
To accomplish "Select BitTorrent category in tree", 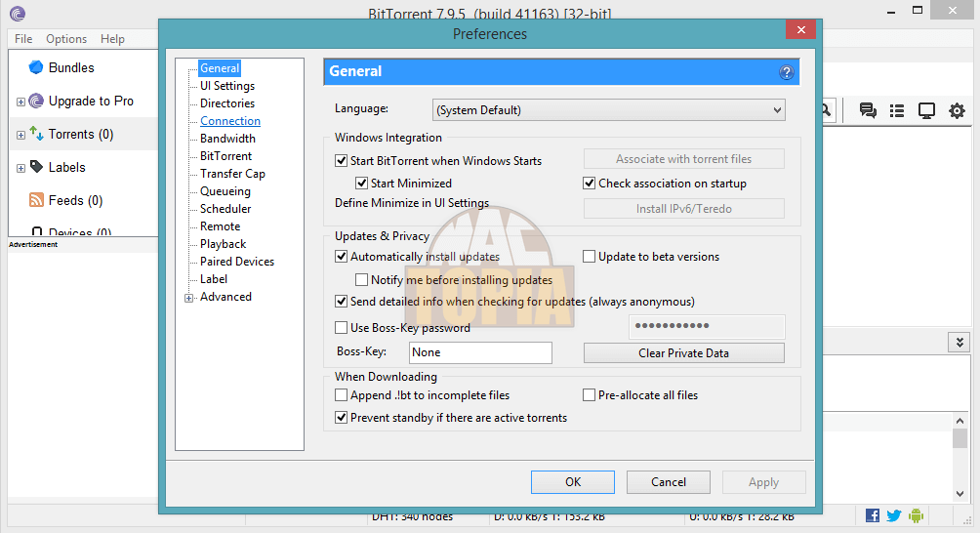I will tap(225, 155).
